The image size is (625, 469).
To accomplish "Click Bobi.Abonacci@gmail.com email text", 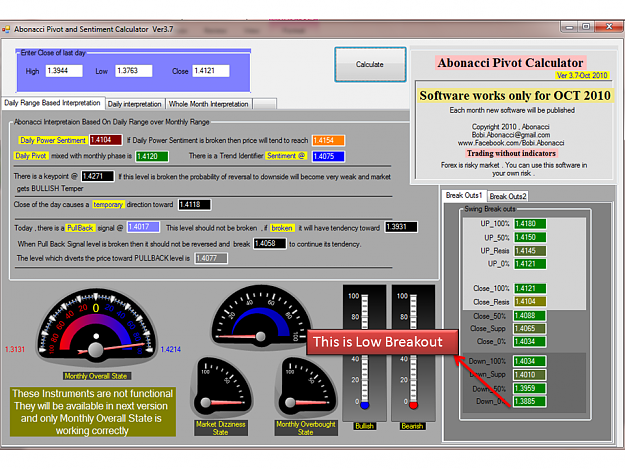I will click(511, 135).
